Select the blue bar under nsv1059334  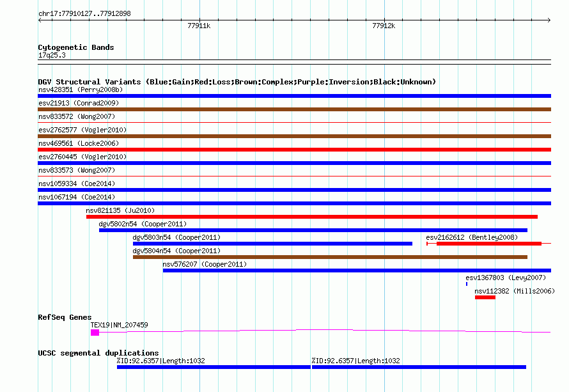[294, 190]
